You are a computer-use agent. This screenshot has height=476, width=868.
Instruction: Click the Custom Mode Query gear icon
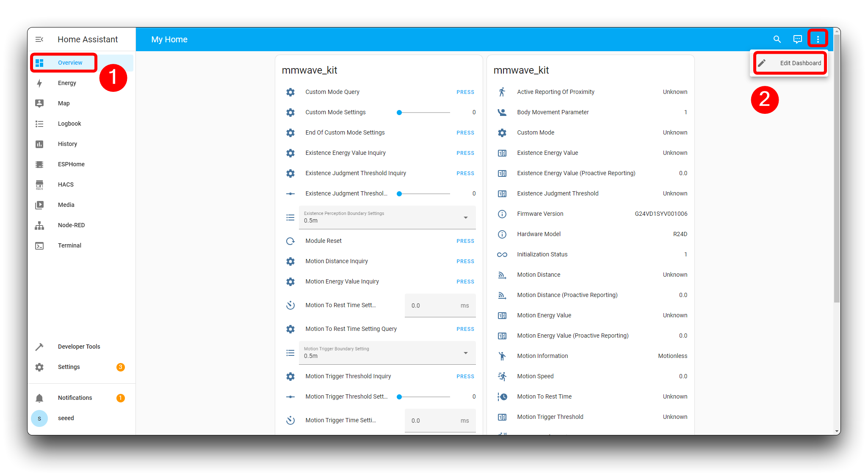(290, 92)
